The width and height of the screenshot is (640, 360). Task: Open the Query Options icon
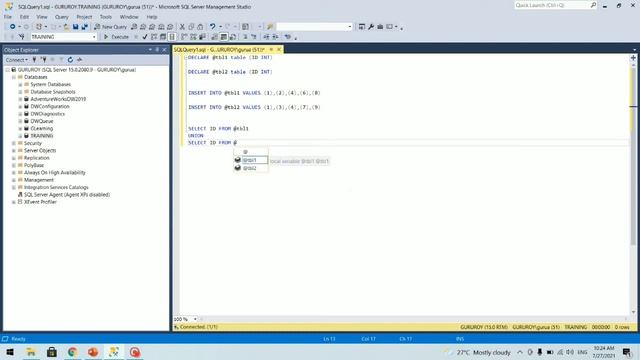[x=163, y=37]
